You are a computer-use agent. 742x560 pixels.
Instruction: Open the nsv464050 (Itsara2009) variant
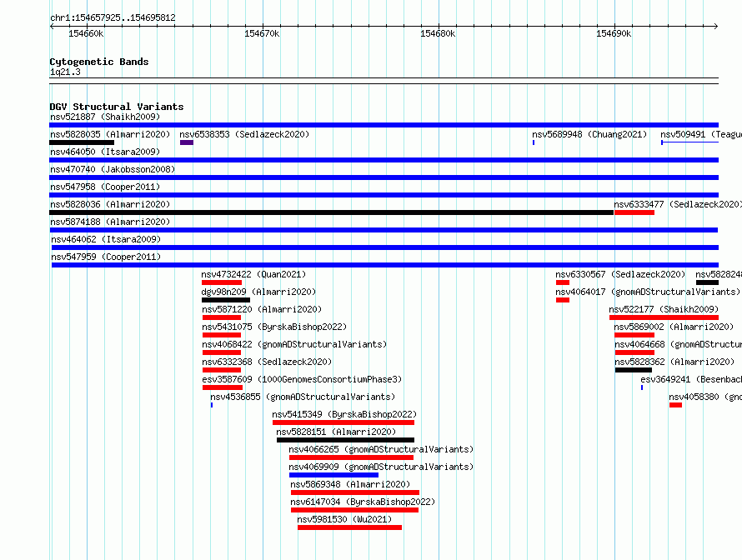[105, 152]
